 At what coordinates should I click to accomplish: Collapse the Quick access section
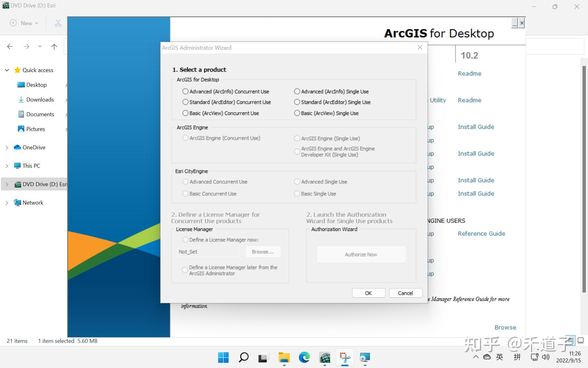point(7,70)
